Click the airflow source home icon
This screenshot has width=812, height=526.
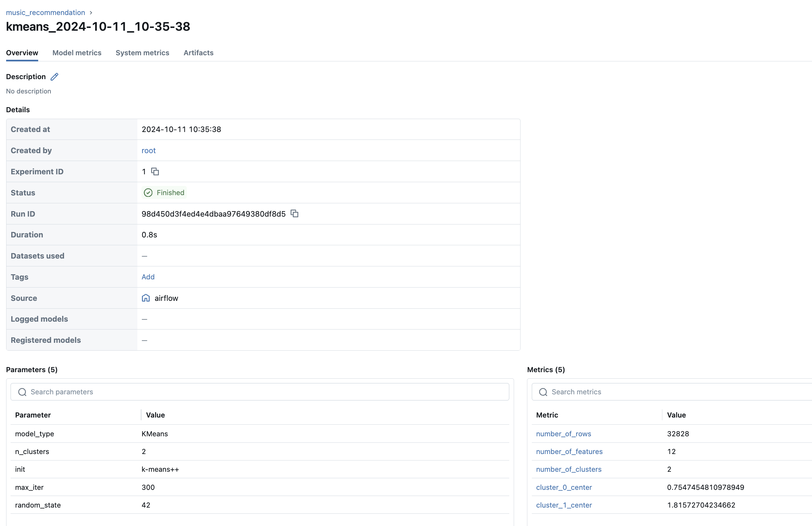coord(146,298)
